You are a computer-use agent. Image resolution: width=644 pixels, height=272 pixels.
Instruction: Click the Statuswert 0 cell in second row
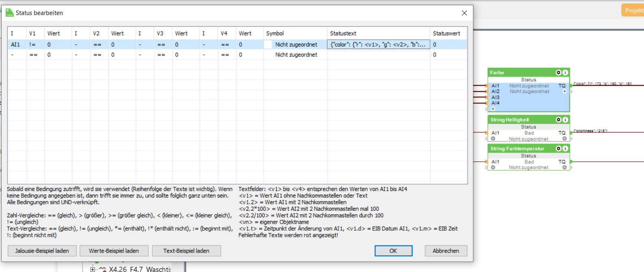tap(449, 55)
